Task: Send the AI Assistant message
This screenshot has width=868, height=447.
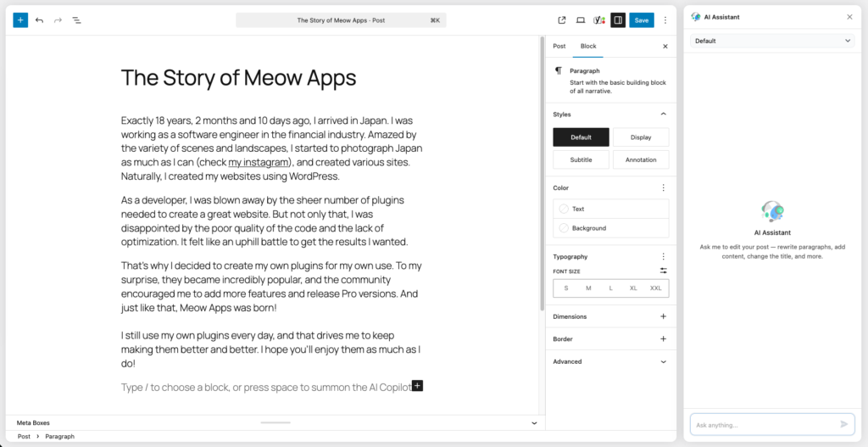Action: click(843, 424)
